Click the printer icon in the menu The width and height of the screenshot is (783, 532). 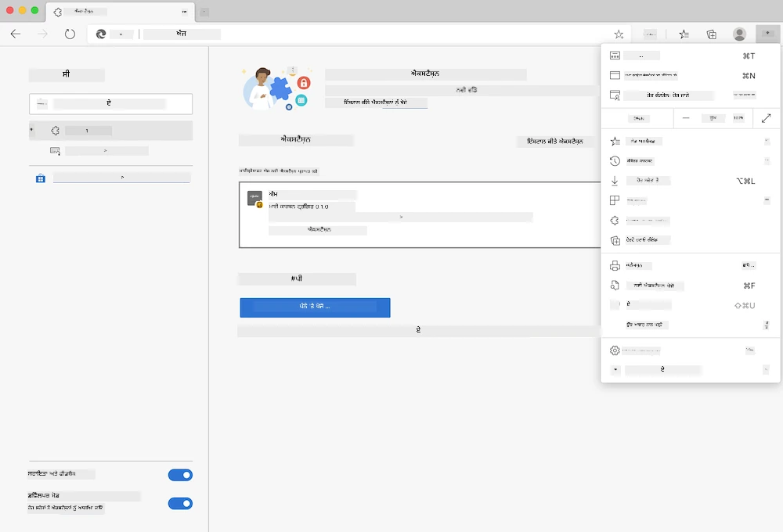[615, 265]
